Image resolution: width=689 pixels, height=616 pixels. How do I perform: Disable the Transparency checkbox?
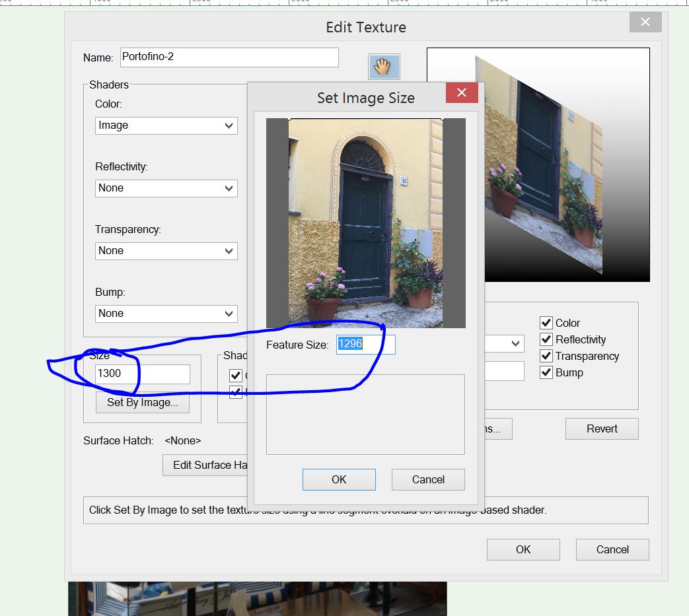pyautogui.click(x=546, y=356)
